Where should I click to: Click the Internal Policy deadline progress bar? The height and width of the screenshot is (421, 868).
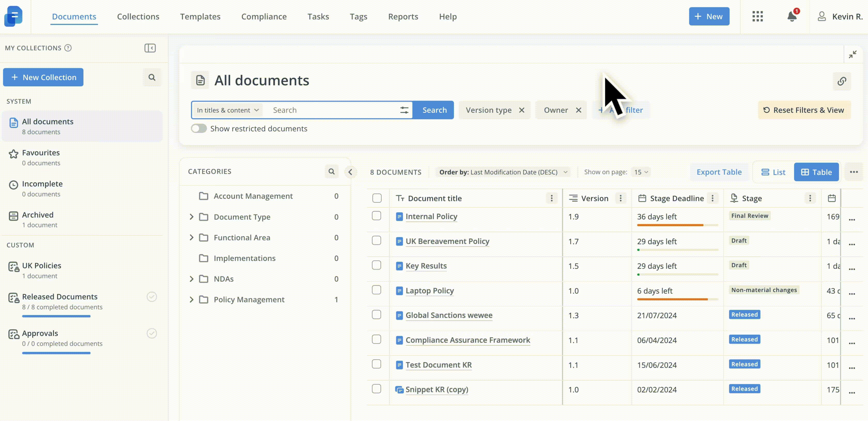(677, 225)
